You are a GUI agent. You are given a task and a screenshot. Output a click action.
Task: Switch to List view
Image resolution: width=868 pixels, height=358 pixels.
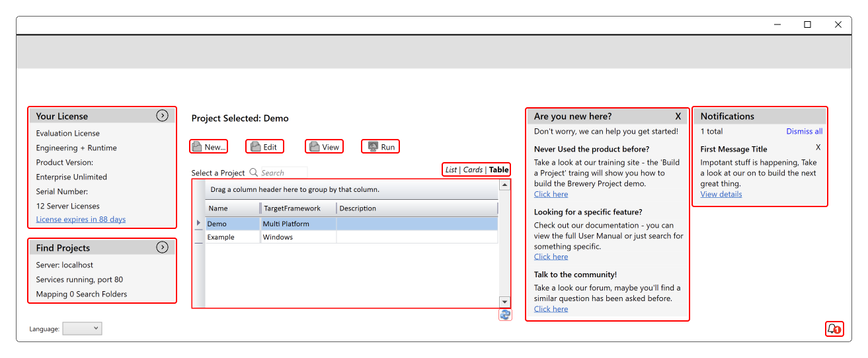pos(451,170)
